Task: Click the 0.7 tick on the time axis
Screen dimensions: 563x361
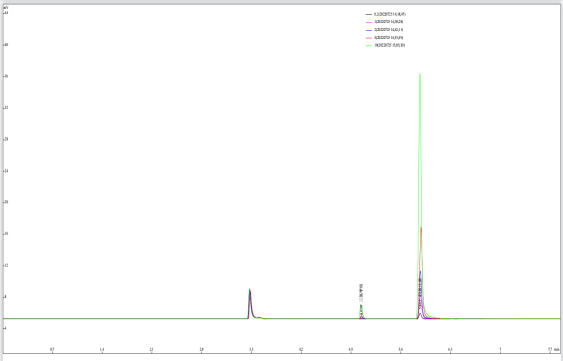Action: [52, 349]
